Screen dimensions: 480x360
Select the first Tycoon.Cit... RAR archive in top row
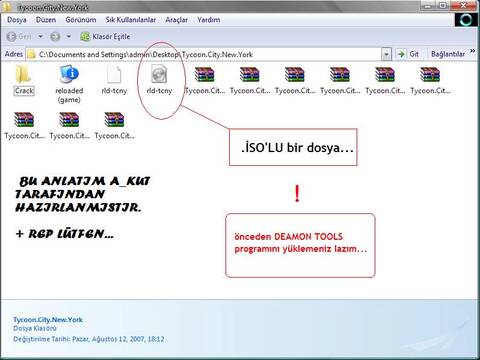click(204, 74)
